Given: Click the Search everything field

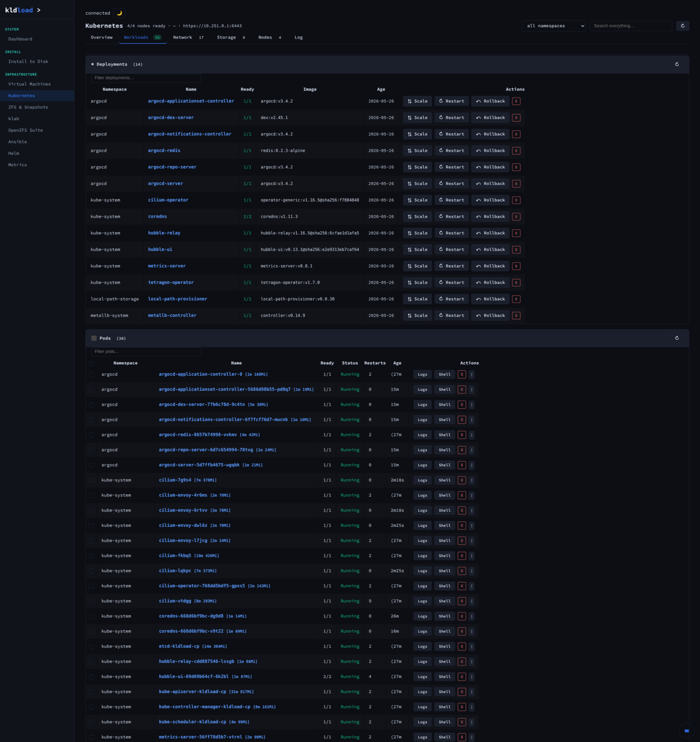Looking at the screenshot, I should [x=630, y=26].
